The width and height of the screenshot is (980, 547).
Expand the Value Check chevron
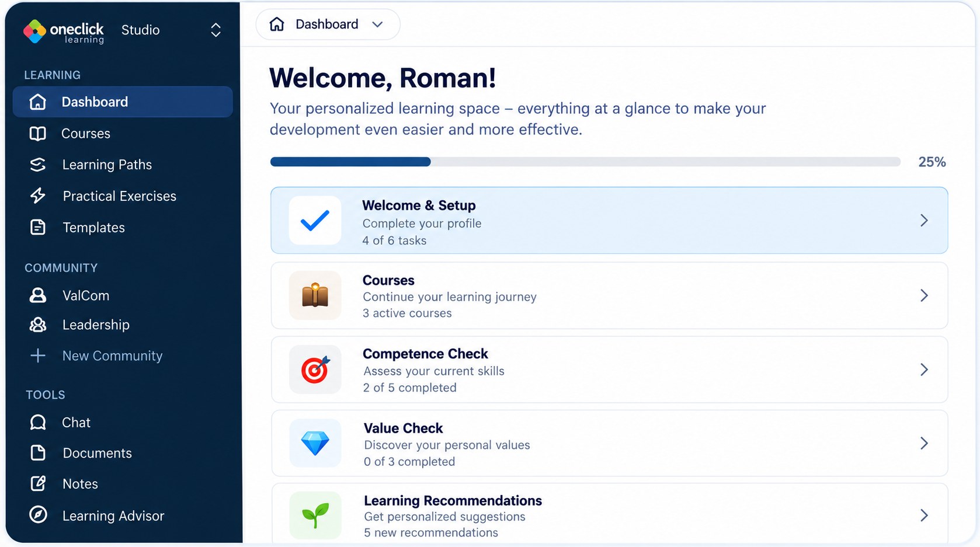pos(924,443)
